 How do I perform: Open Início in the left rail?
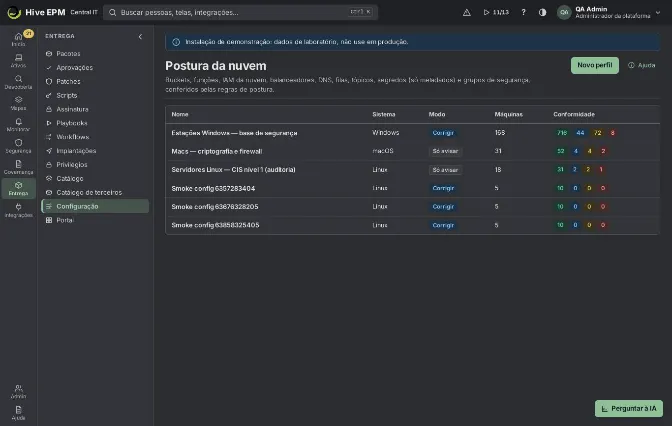pos(18,39)
